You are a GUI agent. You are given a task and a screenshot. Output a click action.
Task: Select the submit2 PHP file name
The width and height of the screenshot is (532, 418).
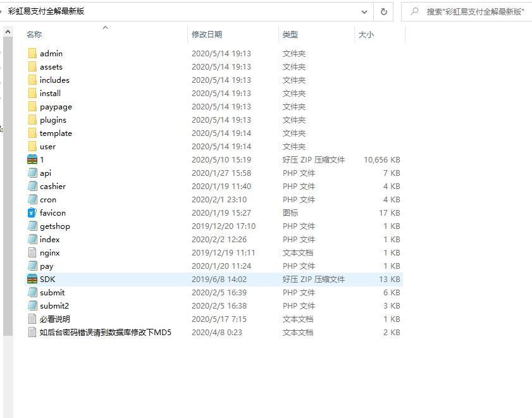[x=54, y=305]
